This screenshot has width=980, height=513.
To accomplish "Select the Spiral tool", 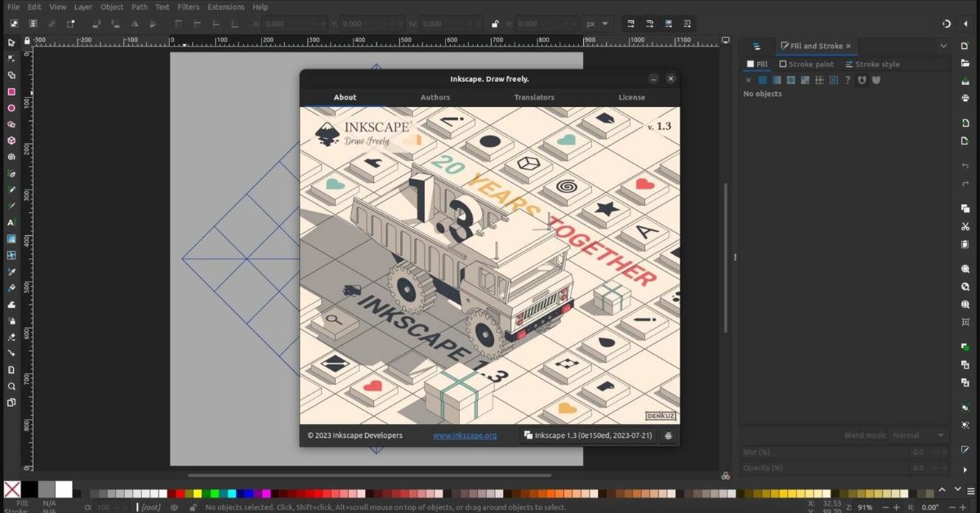I will [11, 158].
